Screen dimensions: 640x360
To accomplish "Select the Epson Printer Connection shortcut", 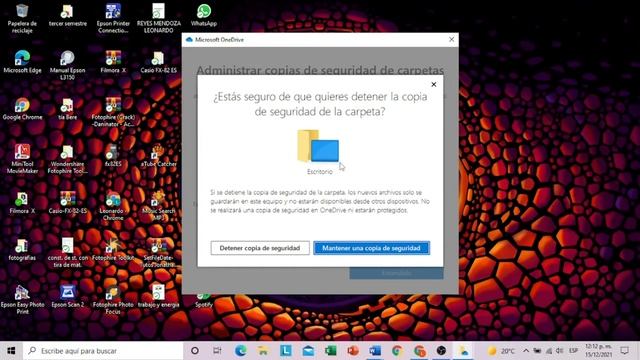I will click(x=113, y=18).
